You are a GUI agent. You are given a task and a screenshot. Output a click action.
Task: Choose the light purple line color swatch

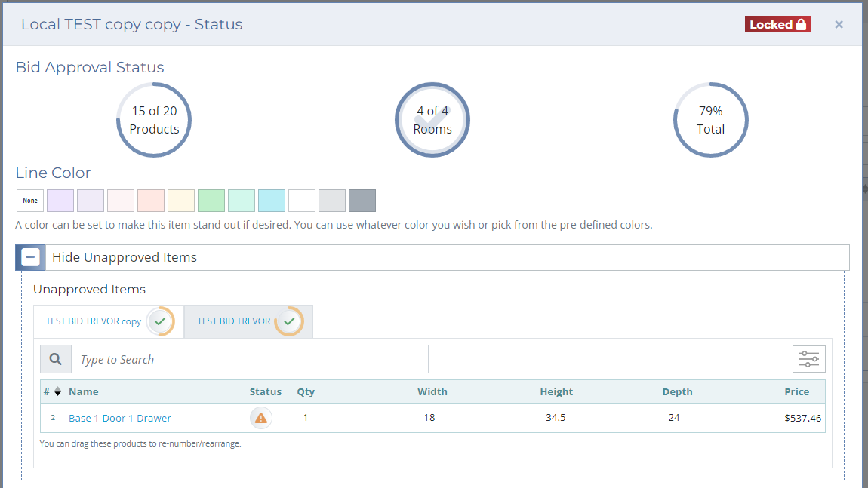pyautogui.click(x=60, y=201)
